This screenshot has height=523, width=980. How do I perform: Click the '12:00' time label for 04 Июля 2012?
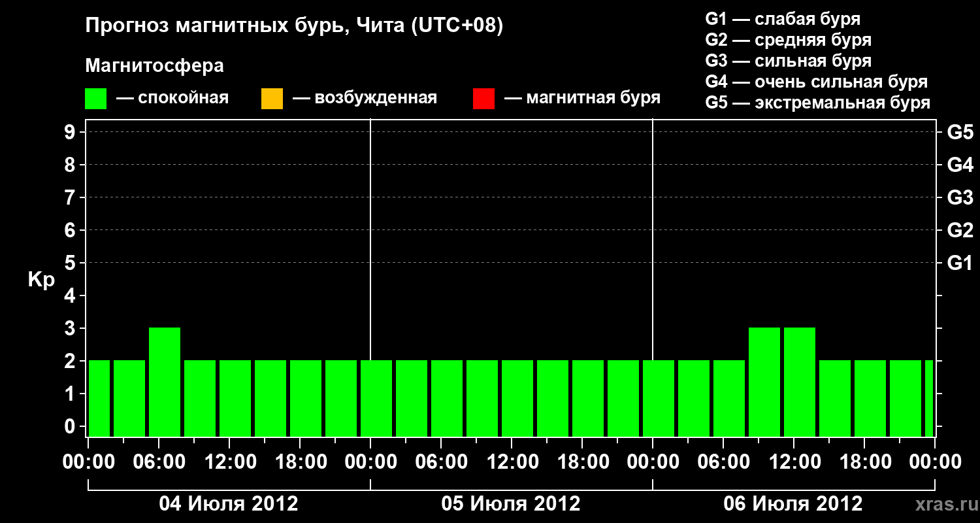point(230,462)
